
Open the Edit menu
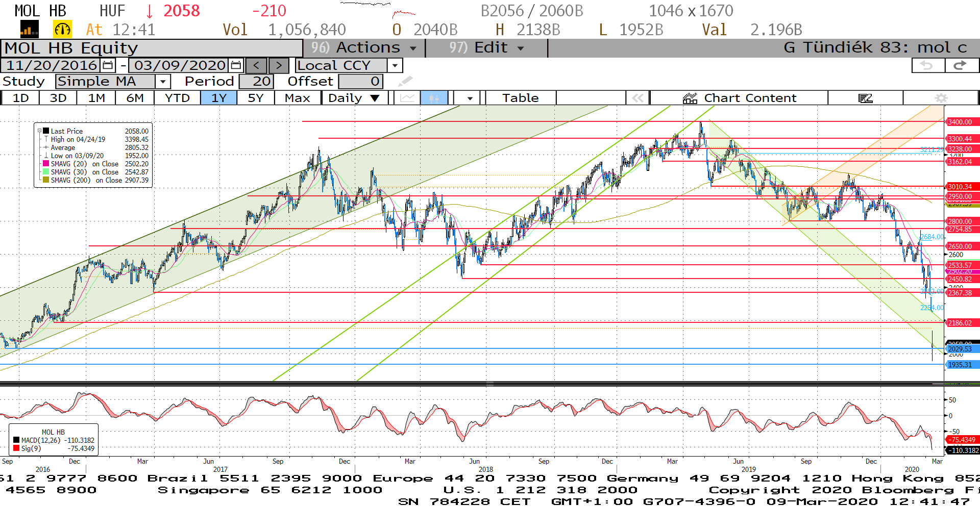tap(486, 47)
